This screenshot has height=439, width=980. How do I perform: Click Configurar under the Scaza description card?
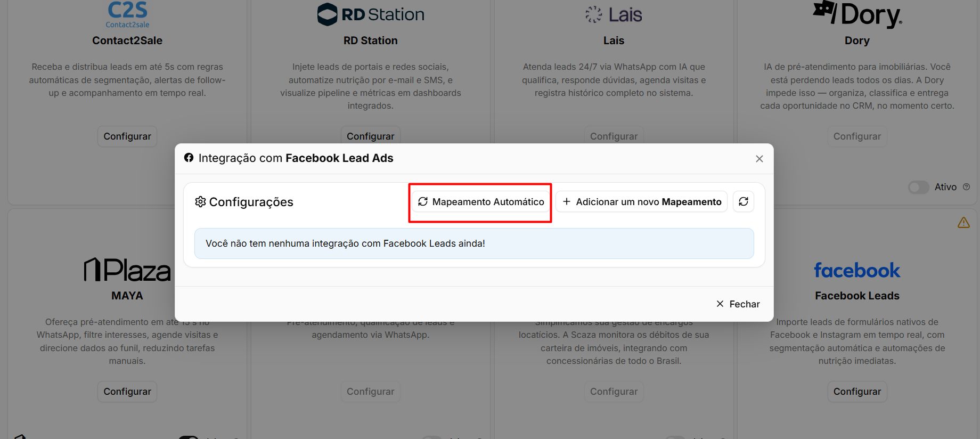point(614,392)
